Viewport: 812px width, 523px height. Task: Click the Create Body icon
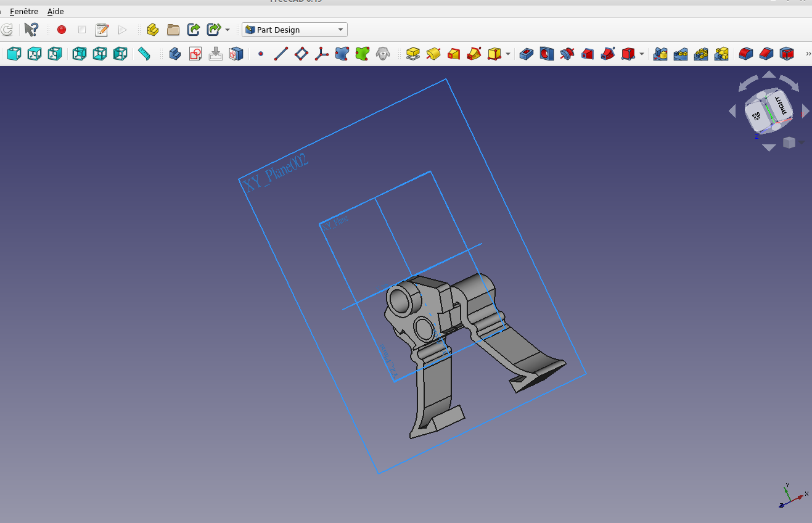(174, 54)
